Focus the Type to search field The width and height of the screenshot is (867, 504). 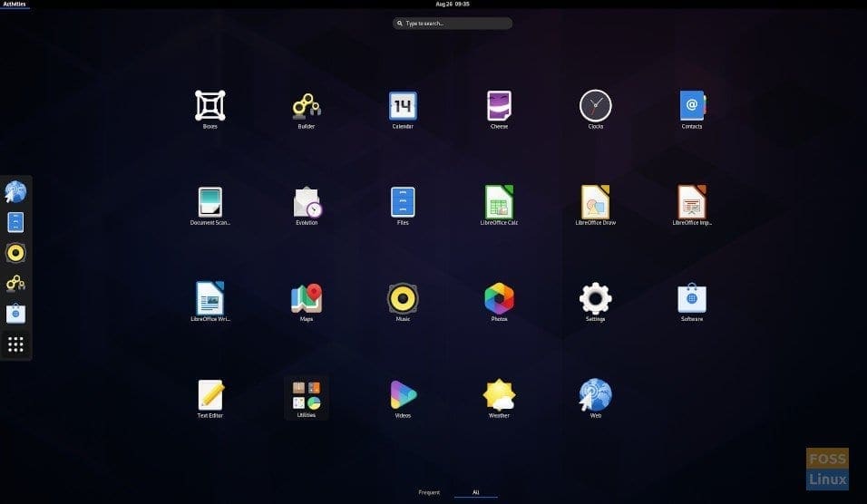(x=453, y=24)
